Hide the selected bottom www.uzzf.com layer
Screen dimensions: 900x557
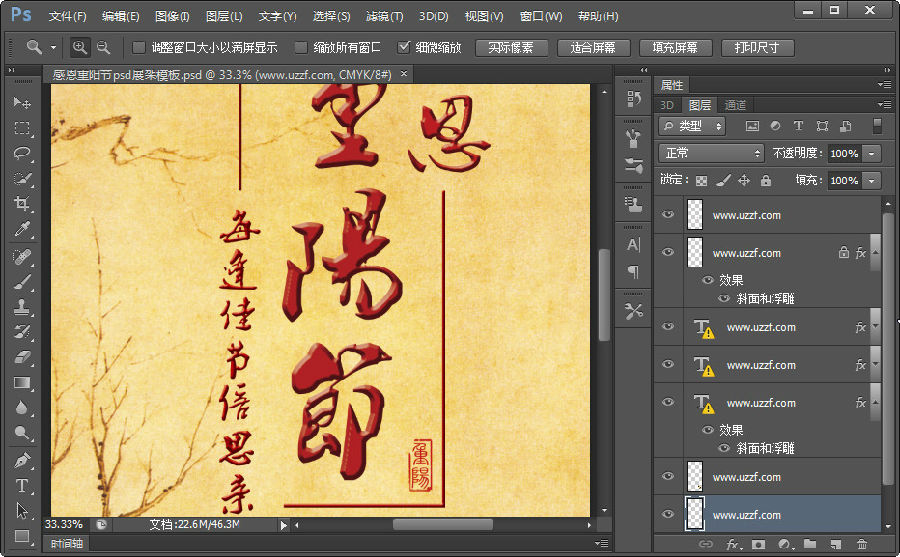click(x=668, y=514)
